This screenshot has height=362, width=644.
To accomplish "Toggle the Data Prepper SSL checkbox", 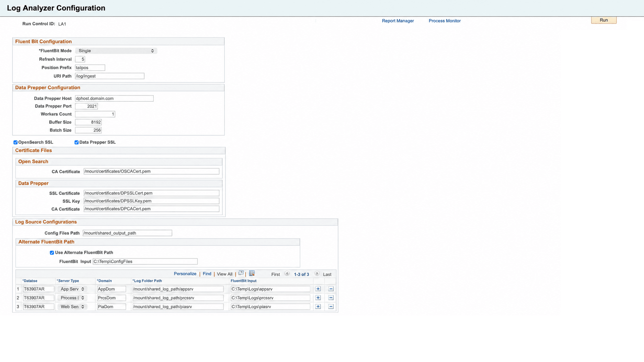I will pos(76,142).
